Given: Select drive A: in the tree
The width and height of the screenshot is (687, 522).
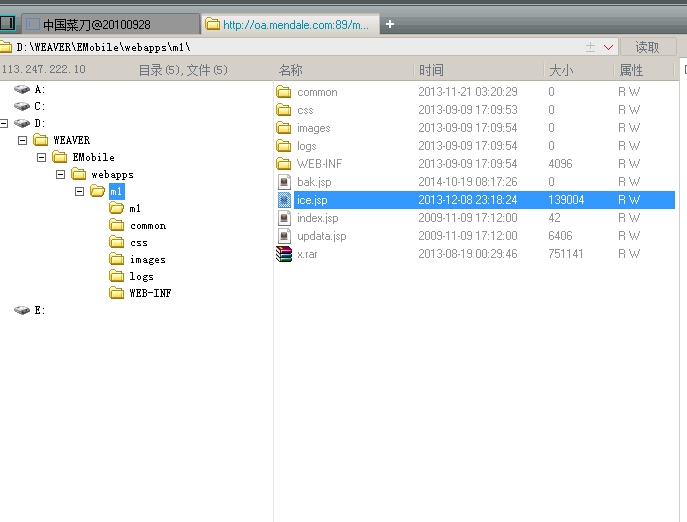Looking at the screenshot, I should tap(39, 89).
